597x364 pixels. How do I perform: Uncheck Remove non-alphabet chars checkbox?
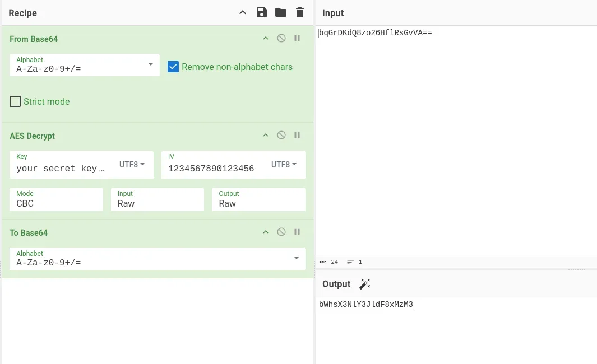tap(173, 67)
